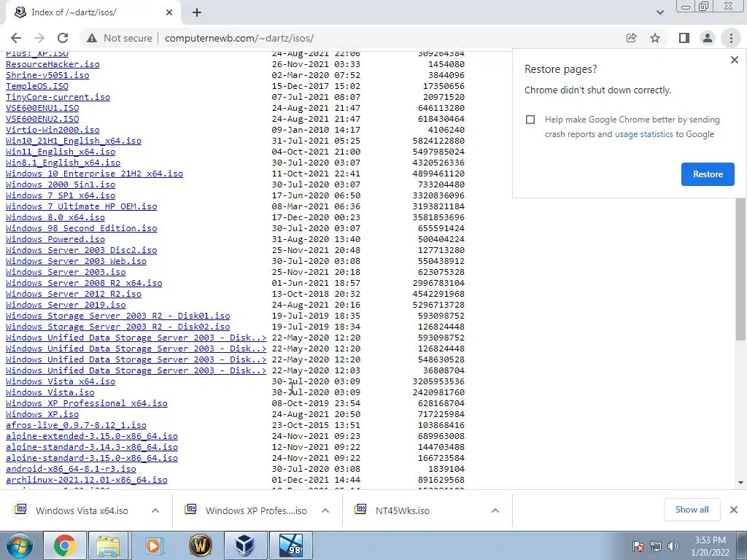Open VirtualBox taskbar icon
The image size is (747, 560).
point(245,545)
